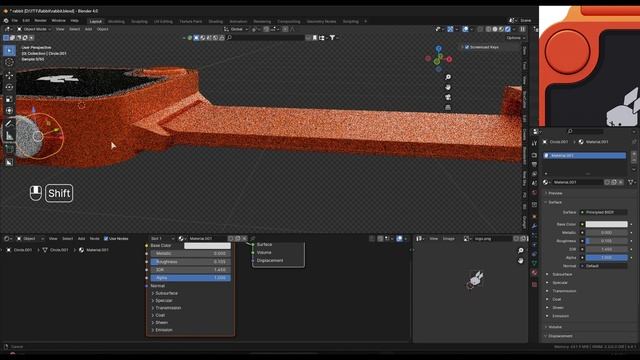Open the Render properties tab icon
This screenshot has height=360, width=640.
coord(534,155)
